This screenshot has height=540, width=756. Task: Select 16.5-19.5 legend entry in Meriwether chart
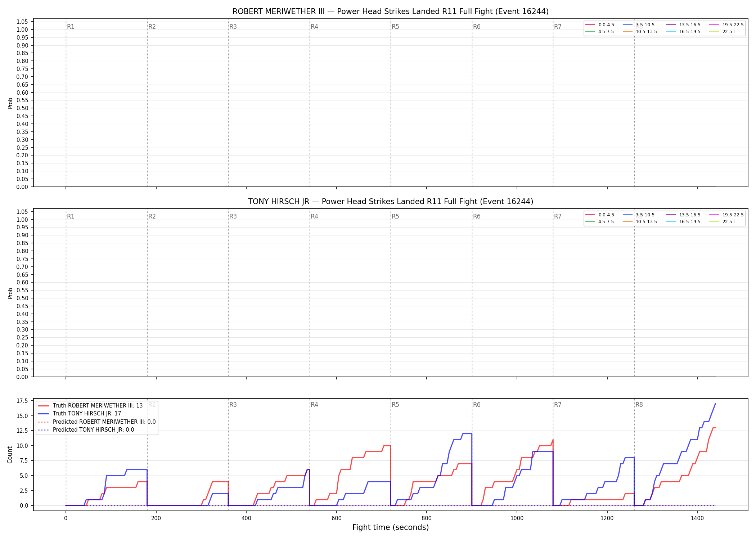pyautogui.click(x=683, y=32)
